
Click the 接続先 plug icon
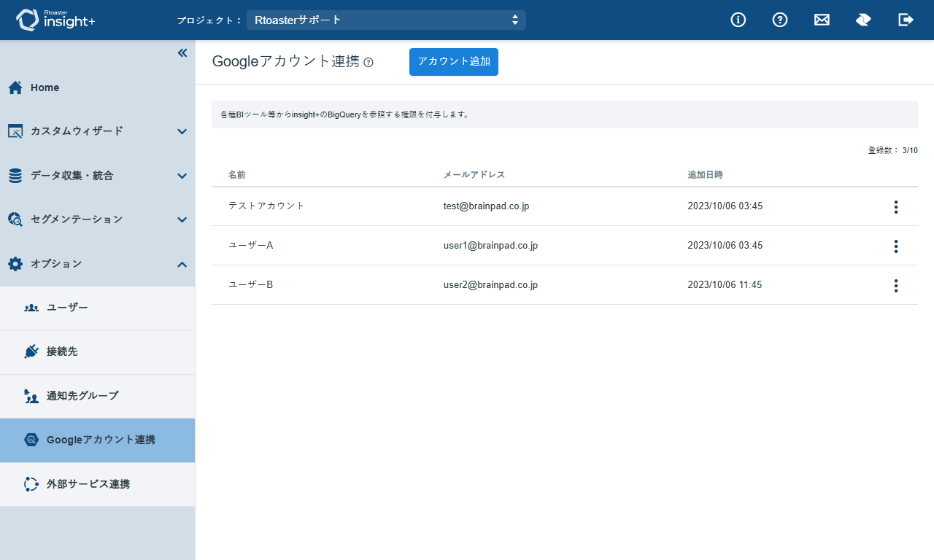(31, 351)
